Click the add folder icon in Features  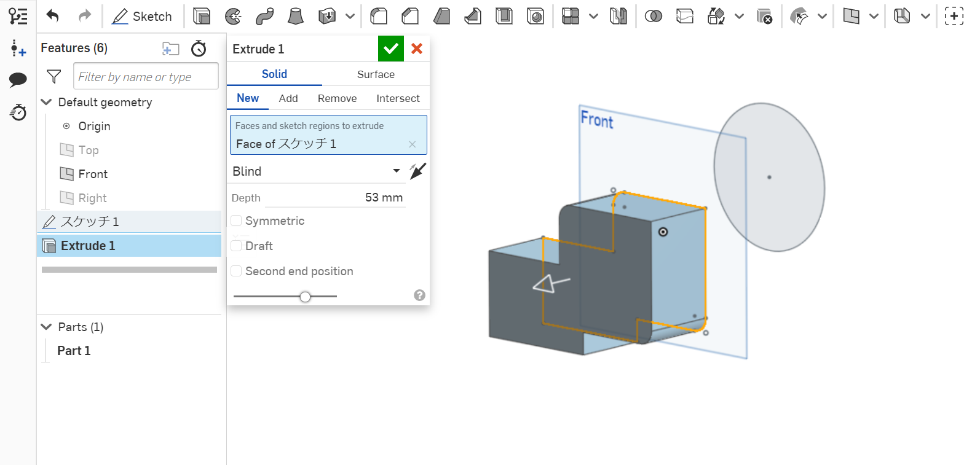[x=171, y=49]
